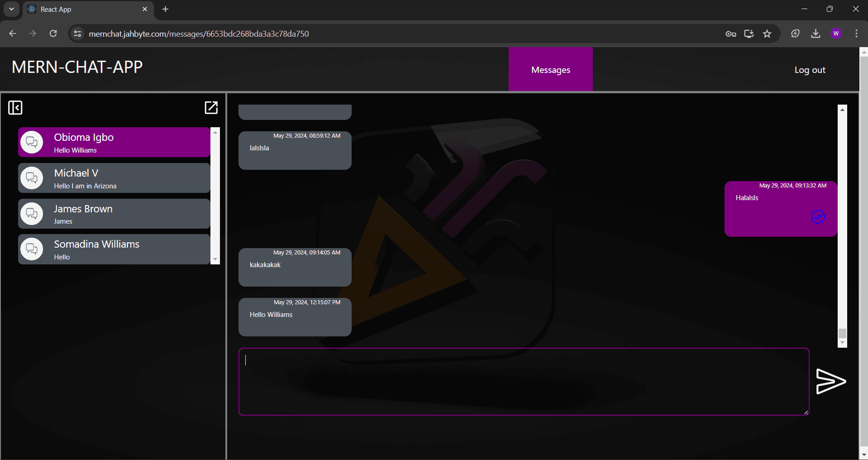Click Somadina Williams' chat avatar icon
868x460 pixels.
pyautogui.click(x=32, y=249)
